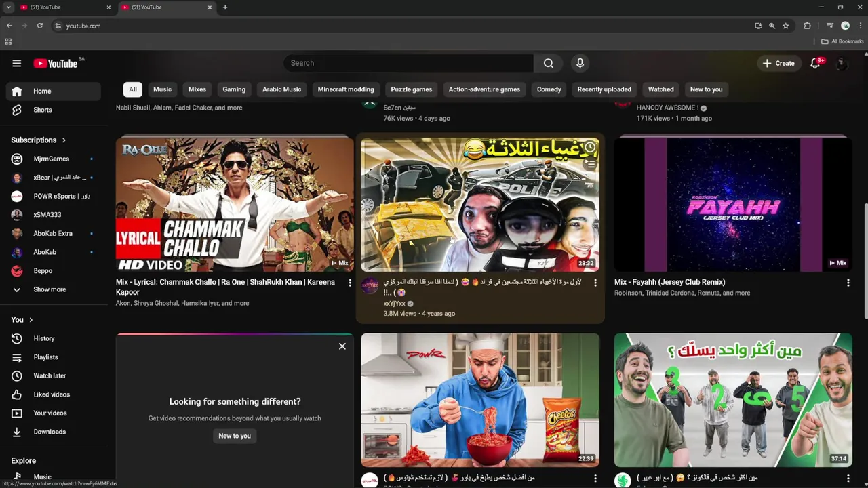Select the Arabic Music filter chip

tap(281, 89)
